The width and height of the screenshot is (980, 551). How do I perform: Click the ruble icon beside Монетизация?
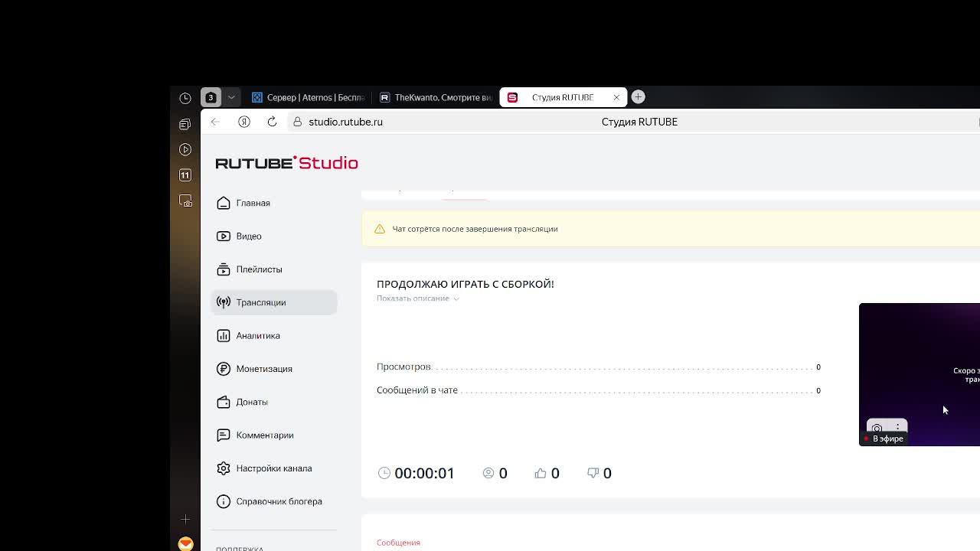224,369
